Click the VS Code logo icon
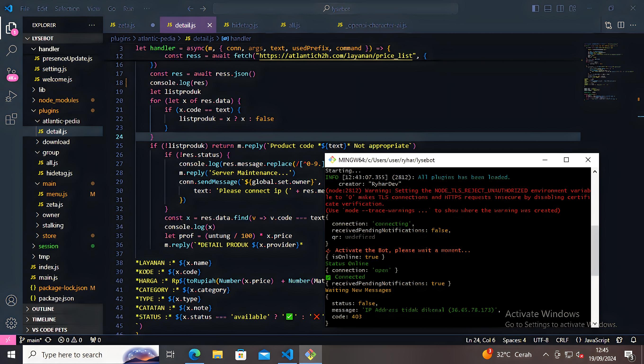The height and width of the screenshot is (364, 644). [x=9, y=9]
